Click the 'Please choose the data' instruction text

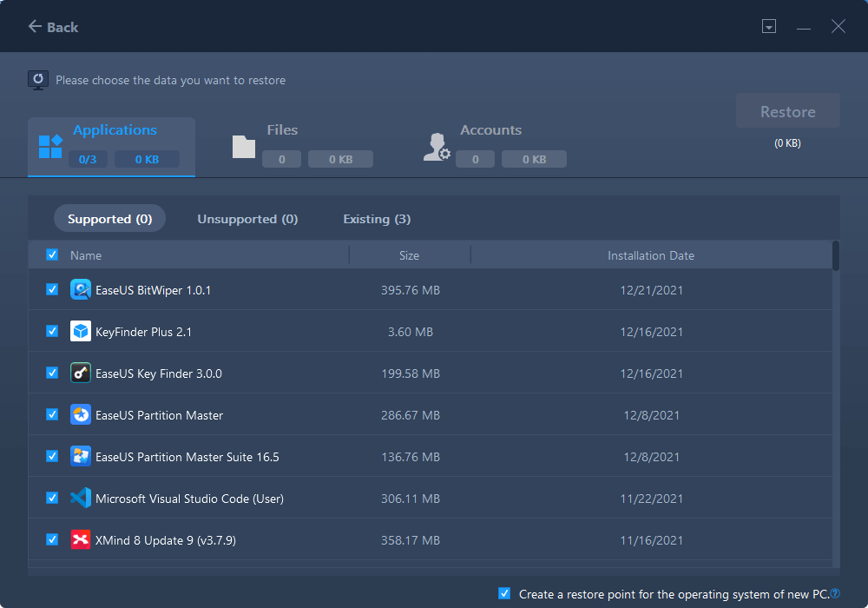pos(170,80)
